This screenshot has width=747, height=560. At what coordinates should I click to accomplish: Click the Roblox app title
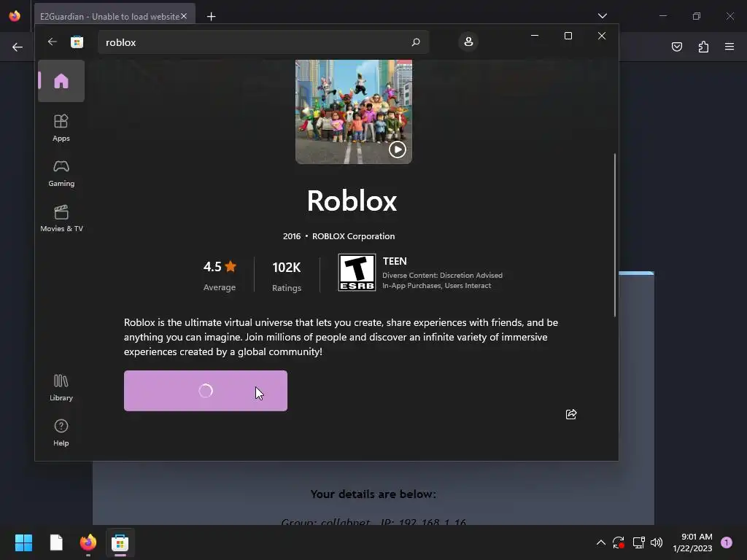(352, 201)
